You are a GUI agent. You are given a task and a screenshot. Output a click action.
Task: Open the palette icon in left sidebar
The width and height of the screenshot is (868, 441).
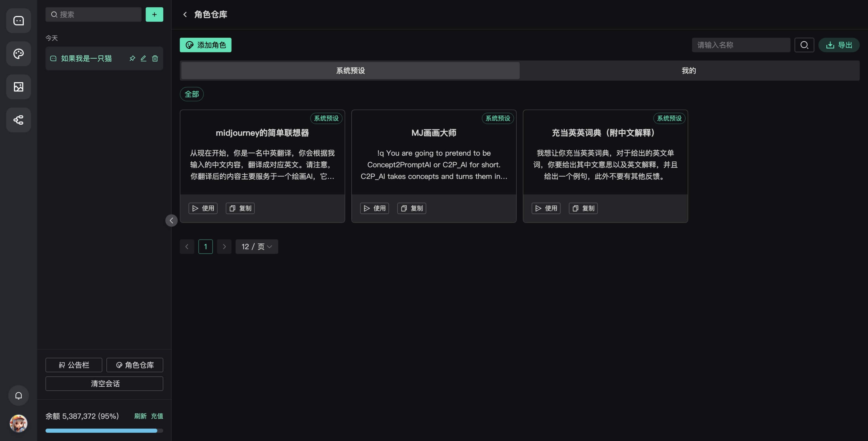click(x=18, y=54)
